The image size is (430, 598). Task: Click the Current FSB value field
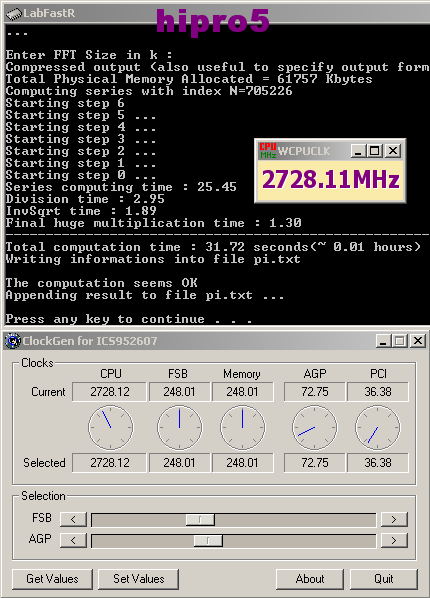pyautogui.click(x=179, y=392)
